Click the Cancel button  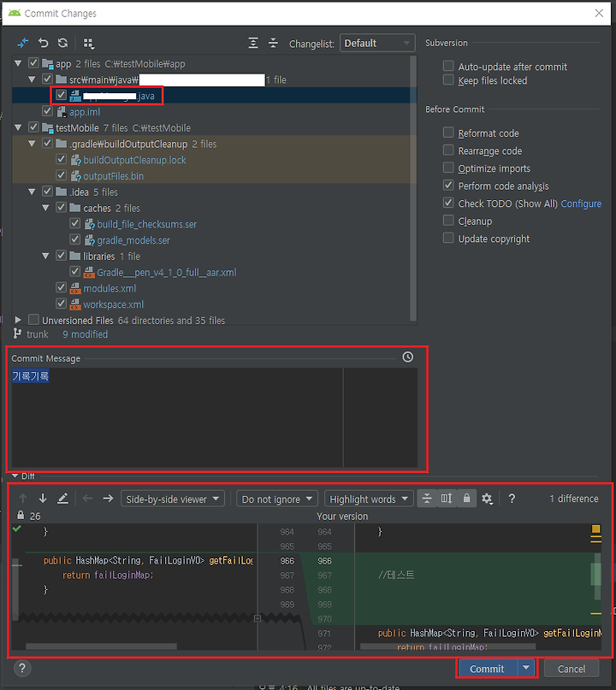572,669
